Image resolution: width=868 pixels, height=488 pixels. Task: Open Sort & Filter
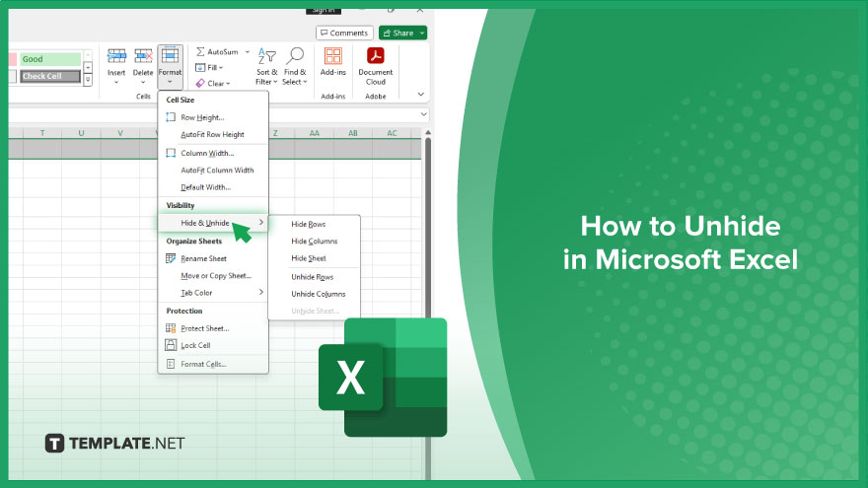click(267, 66)
